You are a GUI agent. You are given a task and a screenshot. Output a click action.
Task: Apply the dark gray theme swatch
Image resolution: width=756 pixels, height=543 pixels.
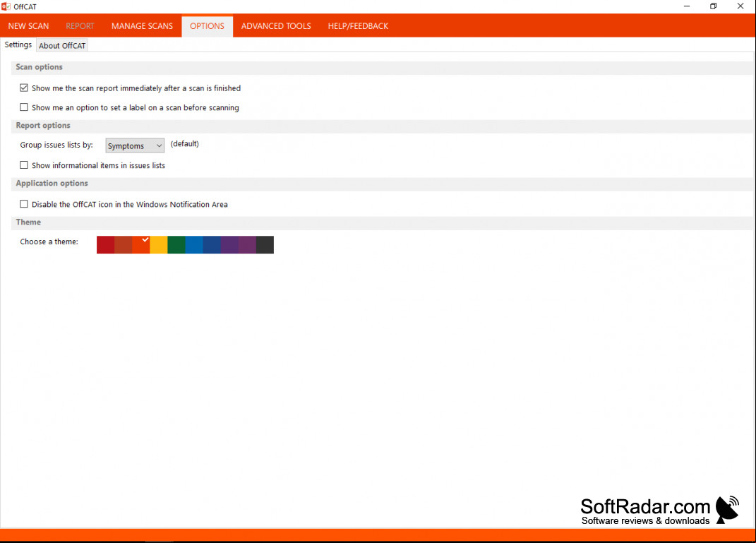[x=265, y=245]
